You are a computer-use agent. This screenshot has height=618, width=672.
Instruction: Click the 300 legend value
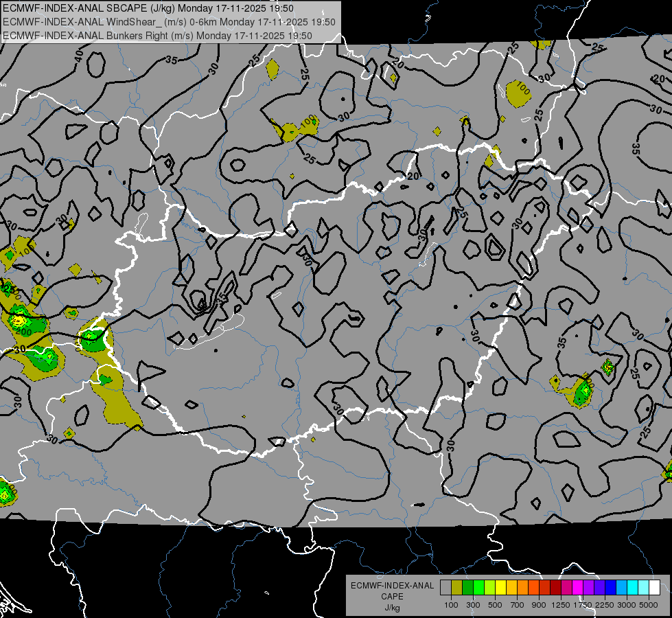(x=473, y=605)
